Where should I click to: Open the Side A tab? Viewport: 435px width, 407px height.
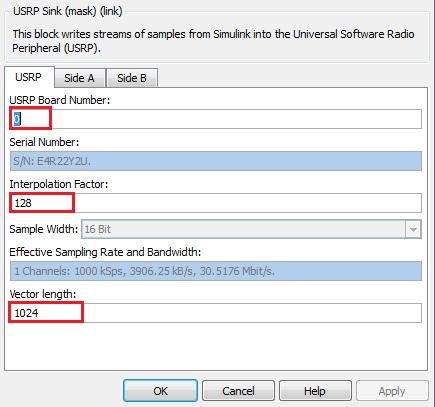tap(80, 78)
